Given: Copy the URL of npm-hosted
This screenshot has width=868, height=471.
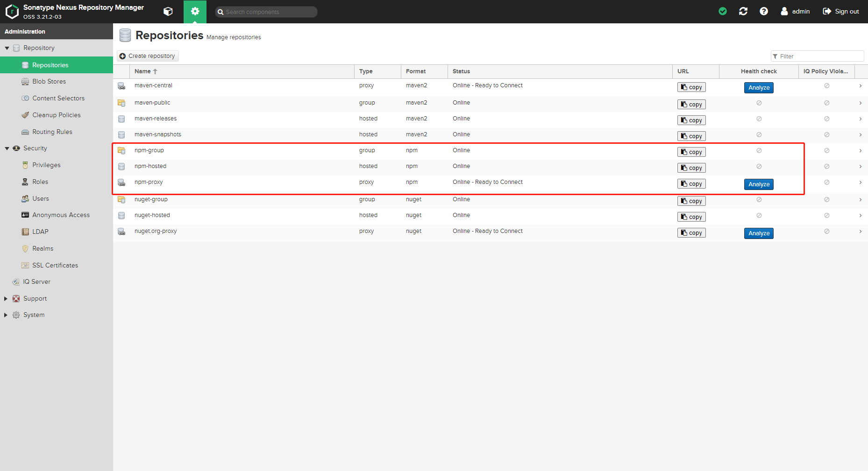Looking at the screenshot, I should click(x=691, y=168).
